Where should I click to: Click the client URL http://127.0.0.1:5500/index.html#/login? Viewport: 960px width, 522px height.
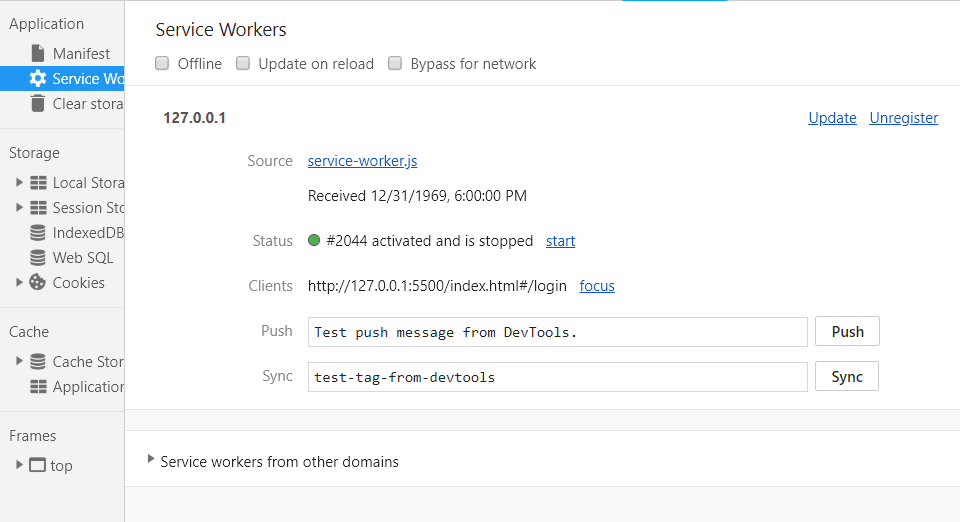click(x=437, y=286)
